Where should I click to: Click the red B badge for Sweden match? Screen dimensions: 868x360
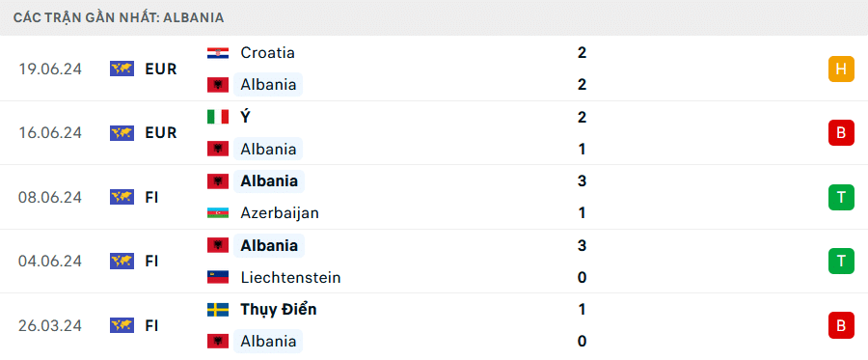841,325
